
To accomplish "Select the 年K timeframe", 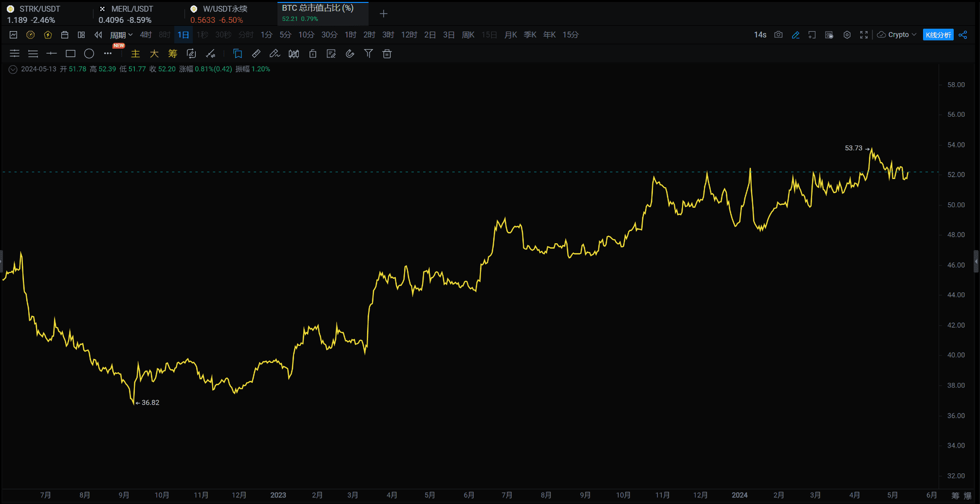I will (x=550, y=35).
